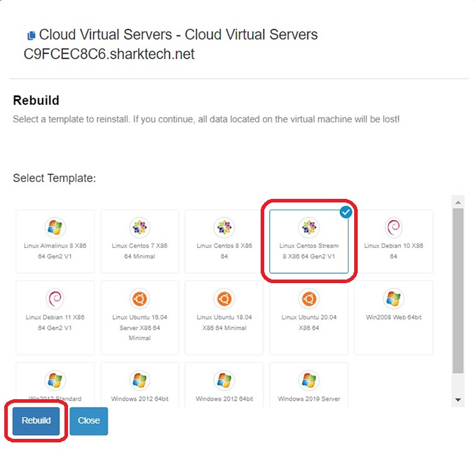Image resolution: width=476 pixels, height=453 pixels.
Task: Click the template list scrollbar thumb
Action: click(458, 291)
